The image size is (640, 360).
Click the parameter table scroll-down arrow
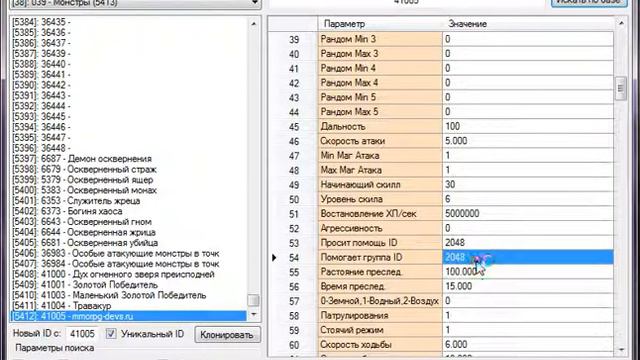pyautogui.click(x=620, y=349)
